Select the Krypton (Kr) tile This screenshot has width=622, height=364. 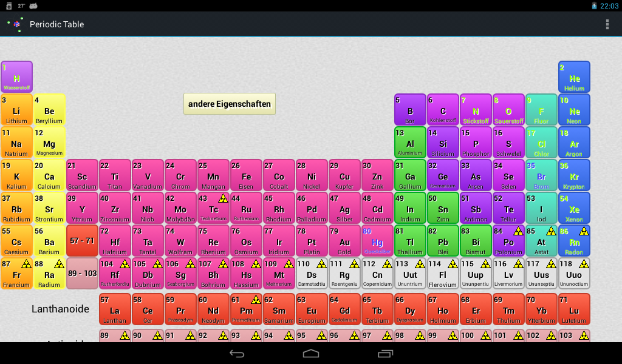(x=574, y=175)
